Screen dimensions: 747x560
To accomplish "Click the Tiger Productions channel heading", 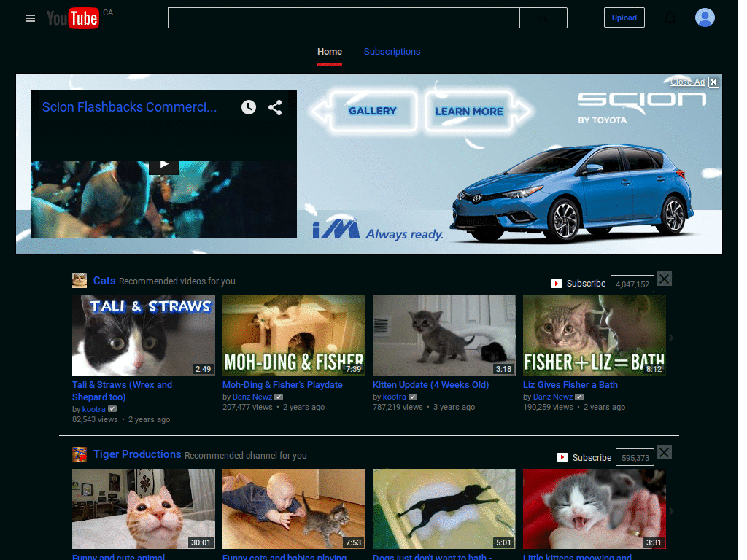I will (x=137, y=454).
